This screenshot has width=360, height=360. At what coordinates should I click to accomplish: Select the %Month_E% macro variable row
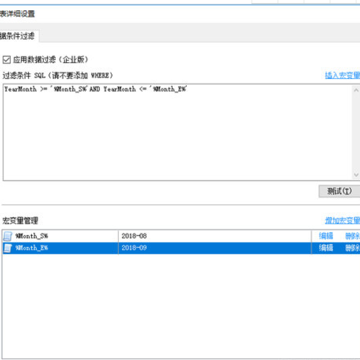(181, 248)
